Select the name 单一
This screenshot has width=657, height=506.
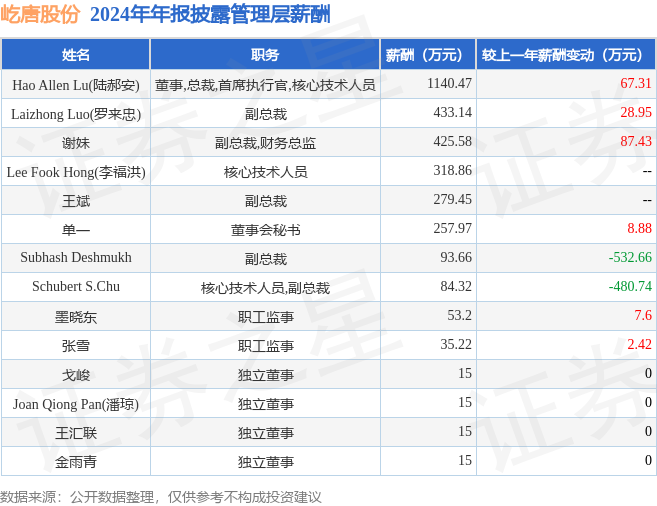[x=76, y=230]
